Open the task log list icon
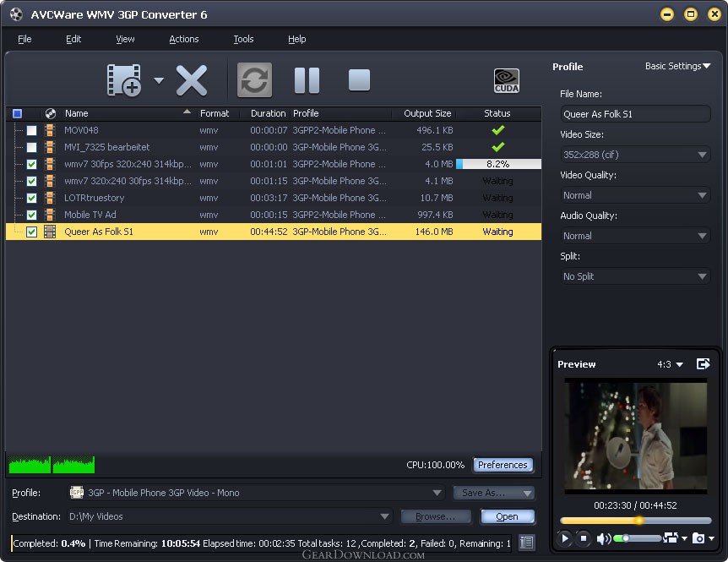 tap(526, 543)
